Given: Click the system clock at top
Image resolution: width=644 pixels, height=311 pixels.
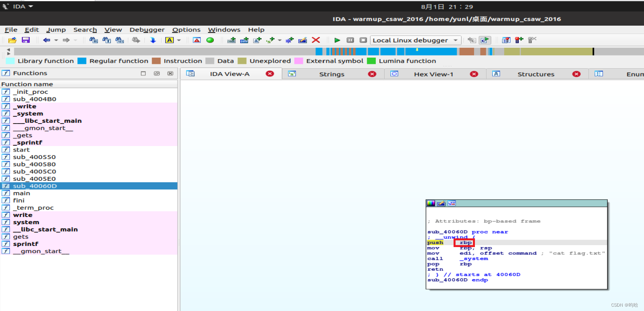Looking at the screenshot, I should [447, 7].
